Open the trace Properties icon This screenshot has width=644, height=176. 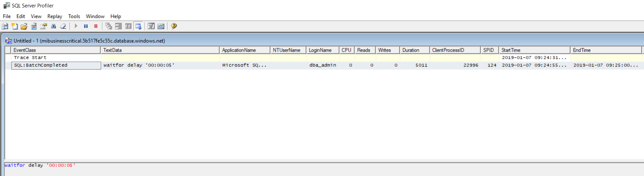44,26
